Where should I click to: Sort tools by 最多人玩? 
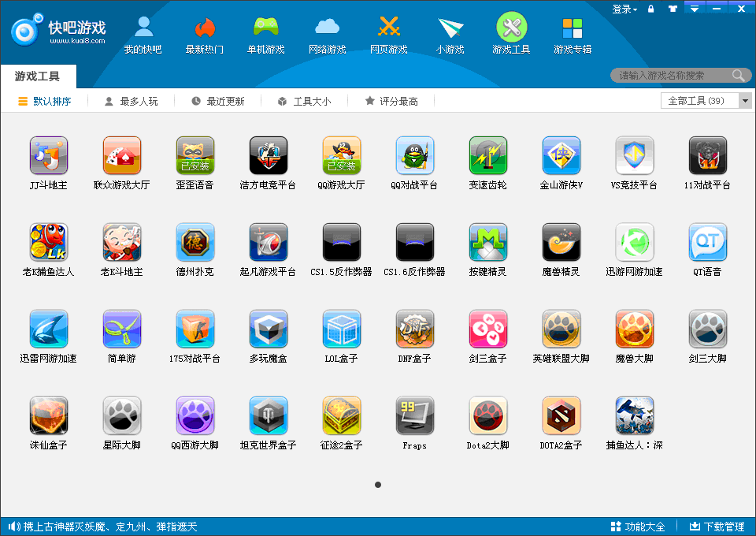[x=131, y=102]
